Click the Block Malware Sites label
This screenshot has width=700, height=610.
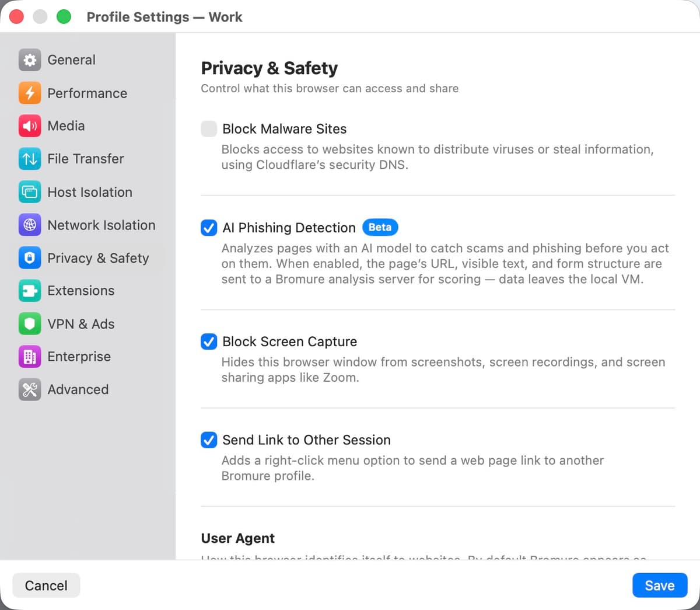[285, 129]
